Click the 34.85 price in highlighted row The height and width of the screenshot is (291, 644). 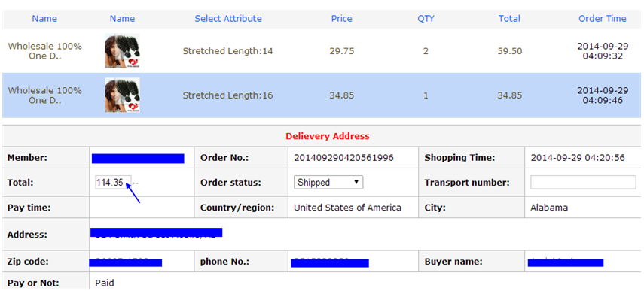(x=342, y=95)
